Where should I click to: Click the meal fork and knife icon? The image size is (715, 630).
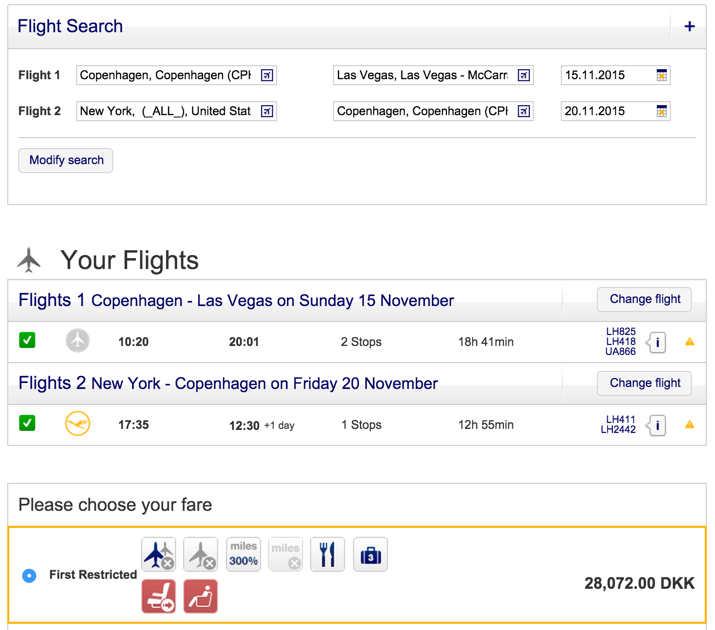328,554
